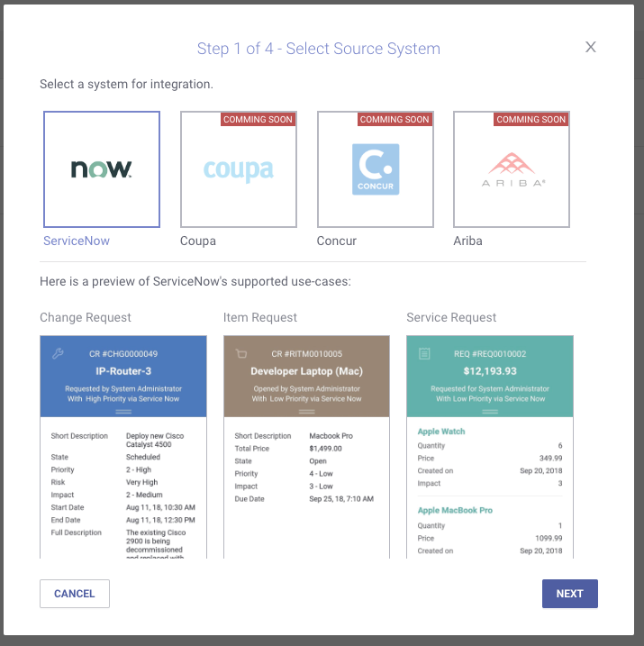This screenshot has height=646, width=644.
Task: Click the drag handle on Developer Laptop card header
Action: [x=307, y=411]
